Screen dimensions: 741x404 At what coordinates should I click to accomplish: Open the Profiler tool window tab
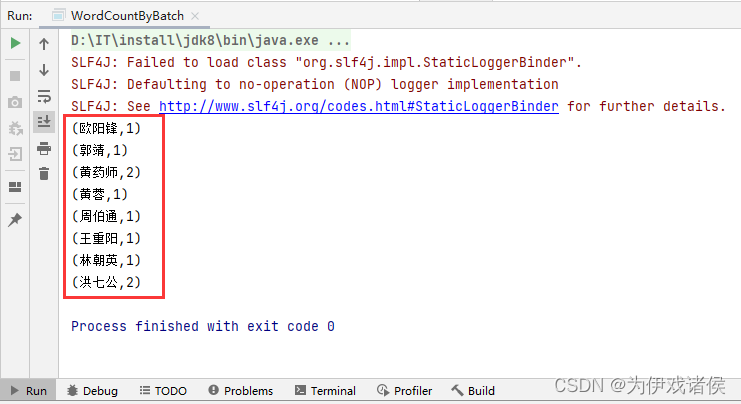click(x=405, y=391)
